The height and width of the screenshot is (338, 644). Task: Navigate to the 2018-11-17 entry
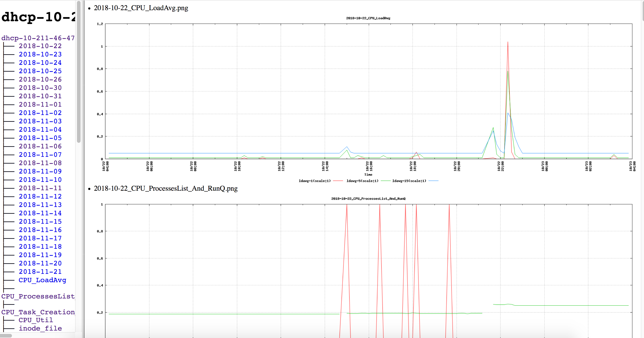pos(40,238)
